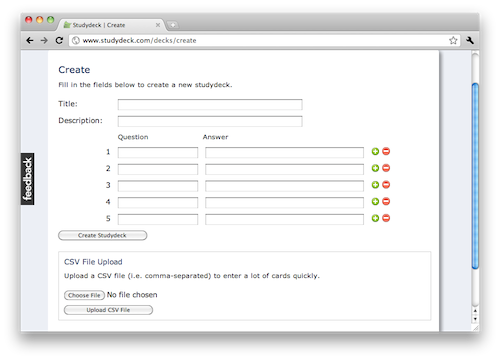
Task: Click the yellow minimize window button
Action: click(40, 20)
